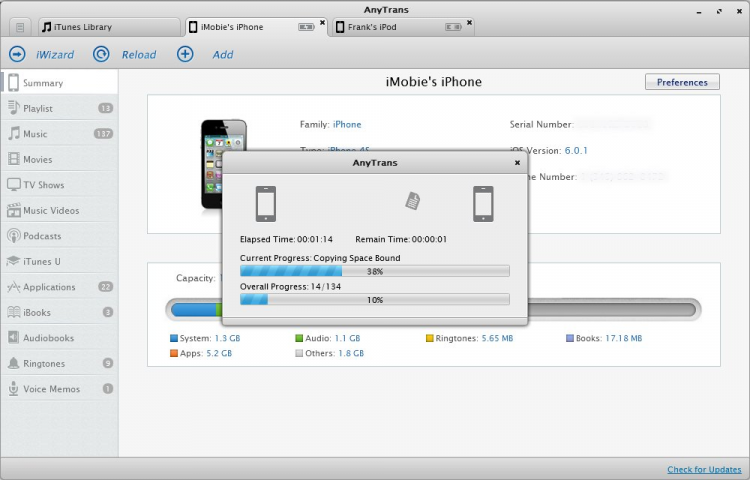Click the battery icon on iMobie's iPhone tab
The width and height of the screenshot is (750, 480).
(306, 27)
